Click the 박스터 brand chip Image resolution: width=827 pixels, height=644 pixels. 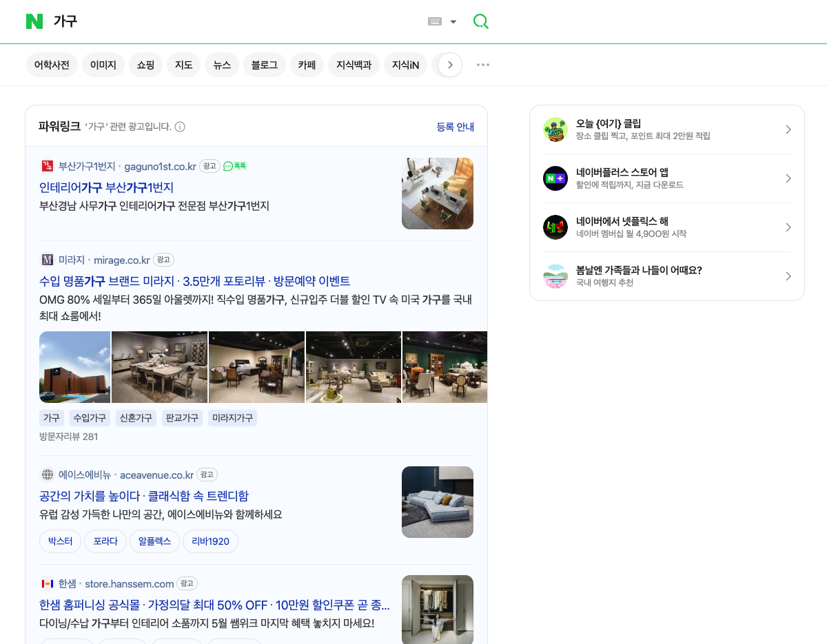coord(61,541)
